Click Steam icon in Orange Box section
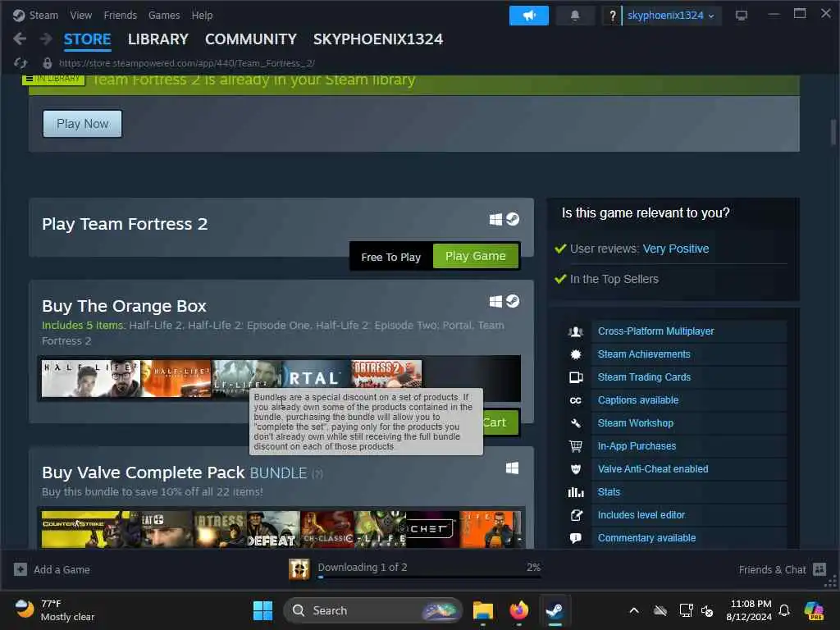The width and height of the screenshot is (840, 630). [513, 301]
